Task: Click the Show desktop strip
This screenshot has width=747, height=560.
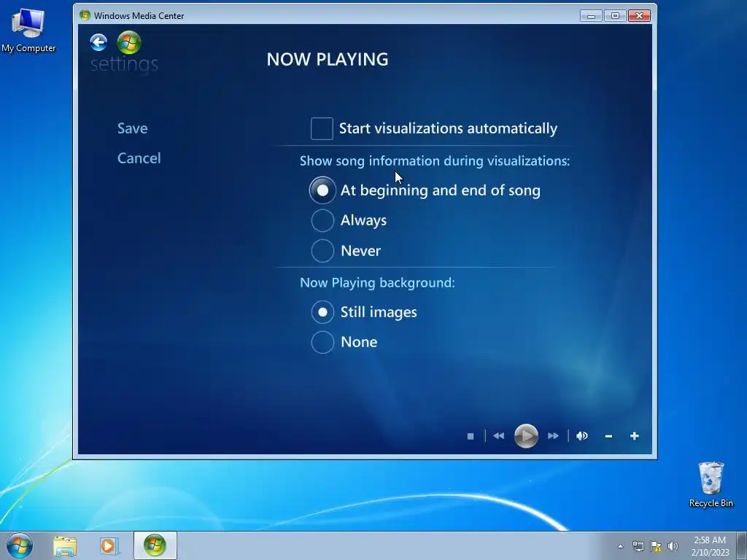Action: pos(742,545)
